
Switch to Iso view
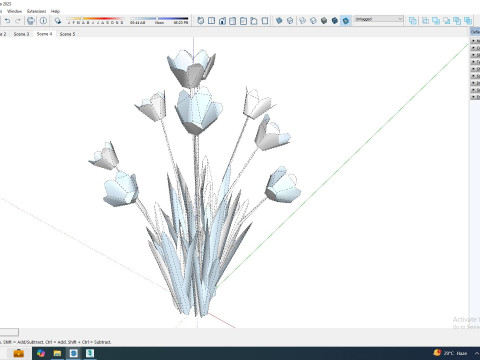coord(201,21)
